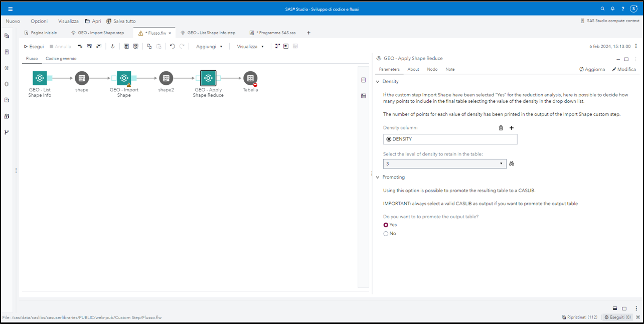
Task: Switch to the About tab
Action: coord(413,70)
